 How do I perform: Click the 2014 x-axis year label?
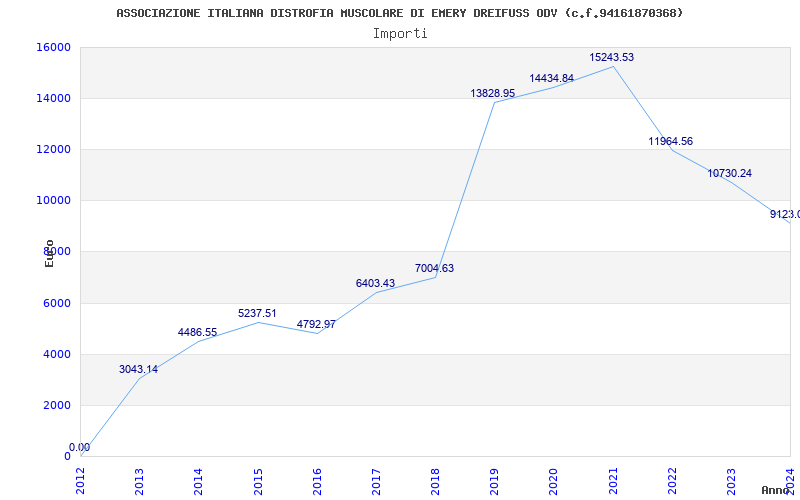[x=198, y=481]
